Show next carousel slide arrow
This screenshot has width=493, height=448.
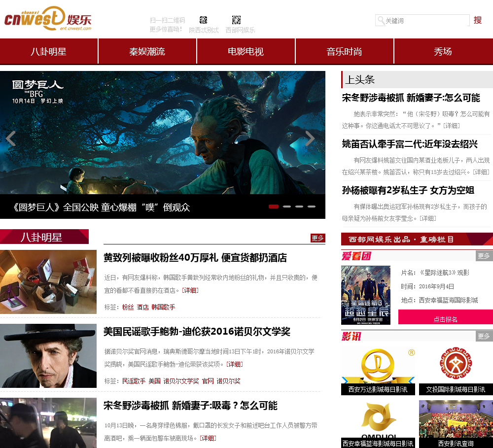pos(310,138)
